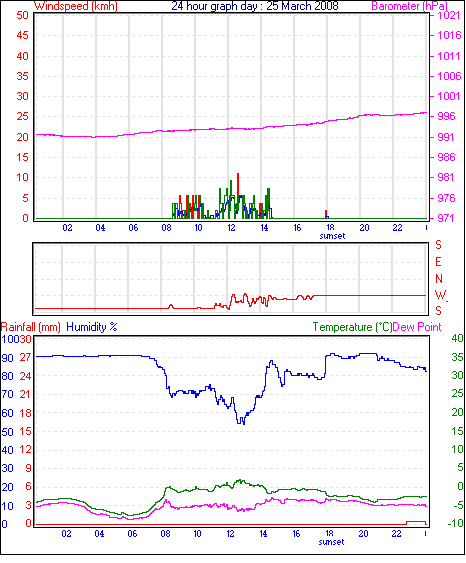Select the 996 barometer scale value
The width and height of the screenshot is (466, 563).
tap(446, 116)
